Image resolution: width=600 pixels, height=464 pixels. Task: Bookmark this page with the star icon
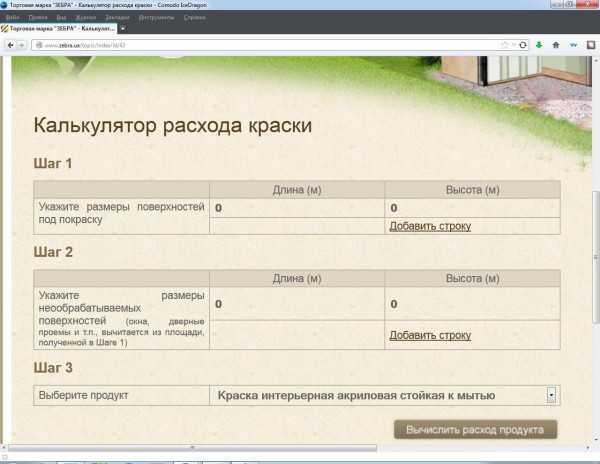[x=505, y=45]
